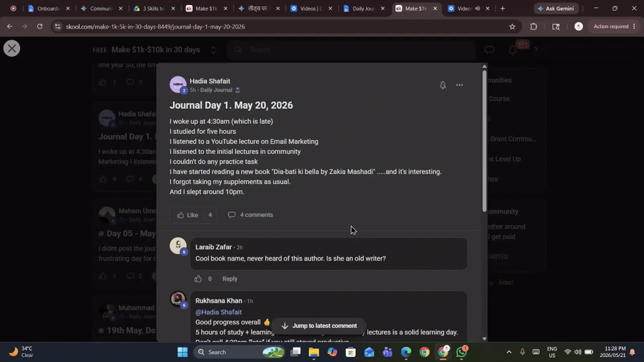Switch to the 3 Skills tab

point(153,8)
